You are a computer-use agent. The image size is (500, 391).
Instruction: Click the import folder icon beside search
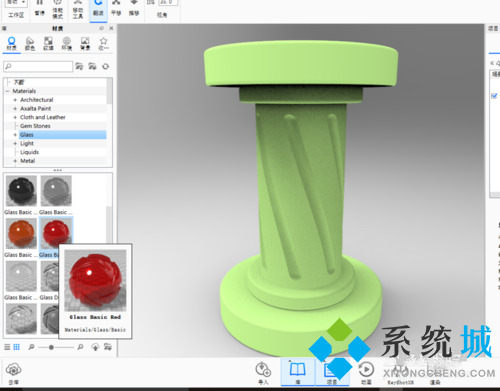[x=92, y=66]
